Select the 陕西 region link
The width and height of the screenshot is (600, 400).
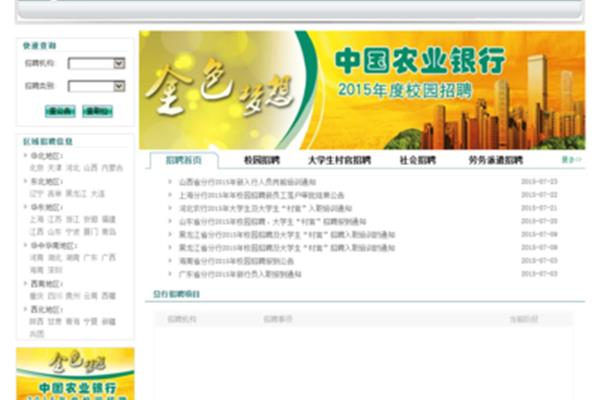[37, 322]
